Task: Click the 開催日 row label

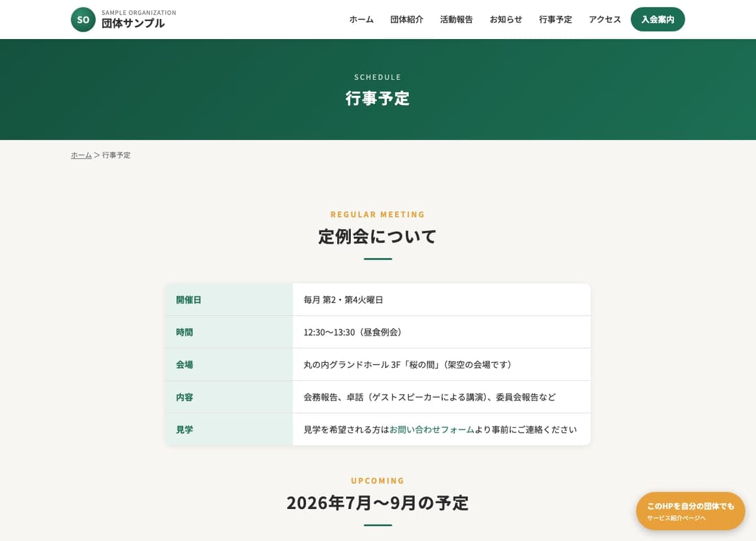Action: [229, 300]
